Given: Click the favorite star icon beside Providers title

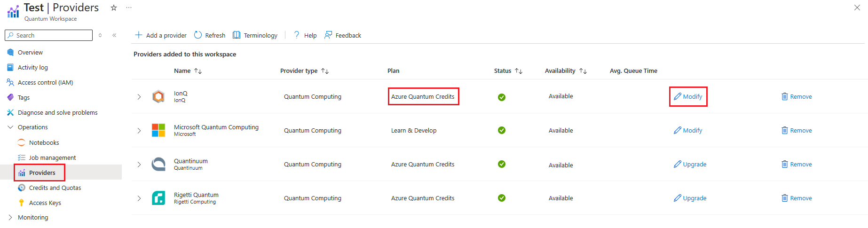Looking at the screenshot, I should click(x=113, y=8).
